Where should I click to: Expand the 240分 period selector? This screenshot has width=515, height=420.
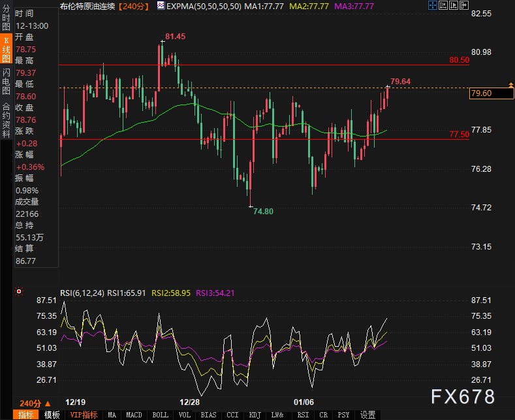[x=35, y=403]
